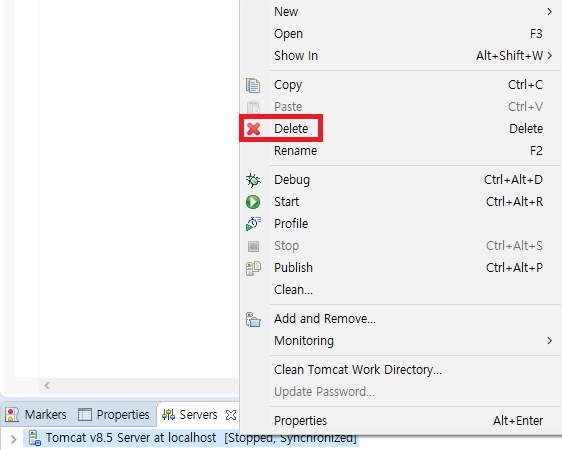
Task: Click the Servers tab icon
Action: coord(168,415)
